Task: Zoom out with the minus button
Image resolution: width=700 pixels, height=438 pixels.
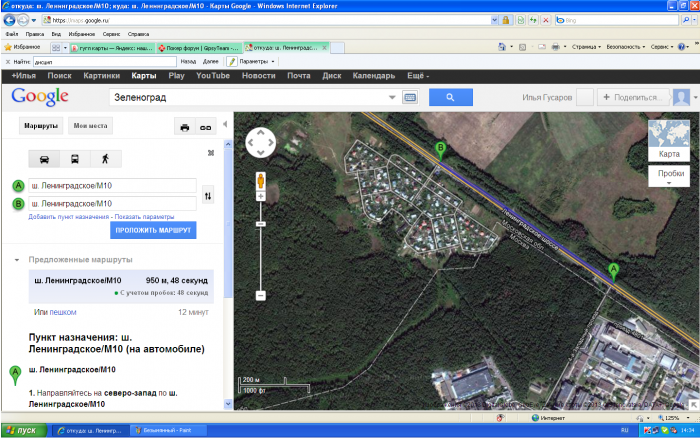Action: [261, 295]
